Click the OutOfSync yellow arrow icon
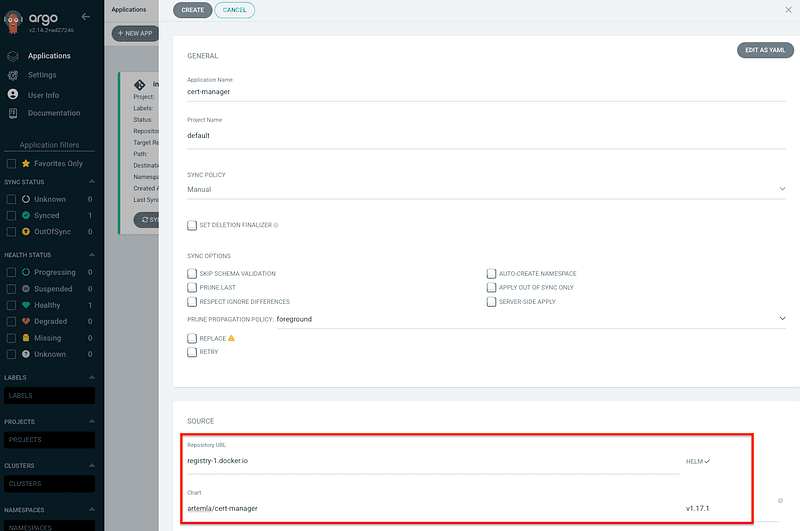800x531 pixels. (x=26, y=232)
